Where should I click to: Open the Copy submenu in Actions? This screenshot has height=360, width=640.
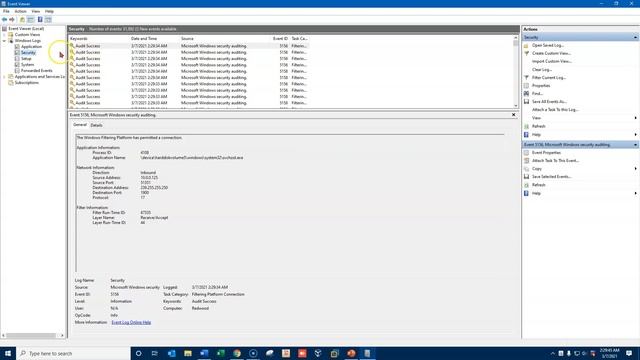coord(537,169)
